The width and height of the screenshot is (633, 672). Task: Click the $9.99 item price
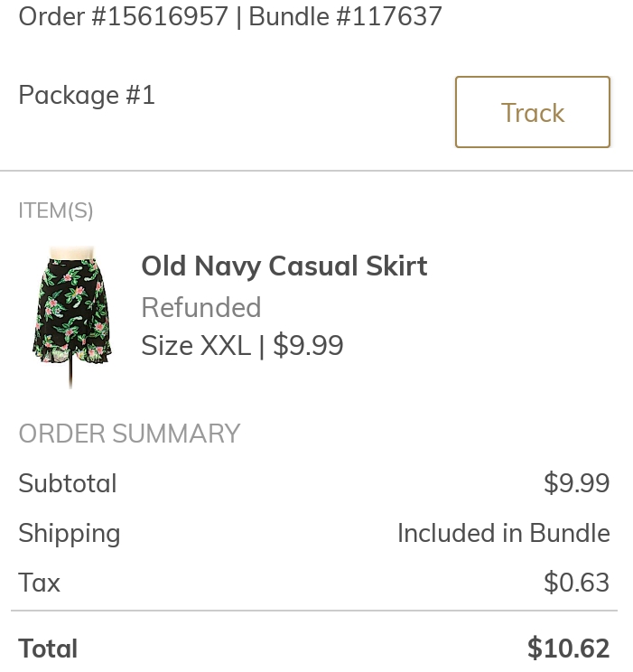pos(308,346)
